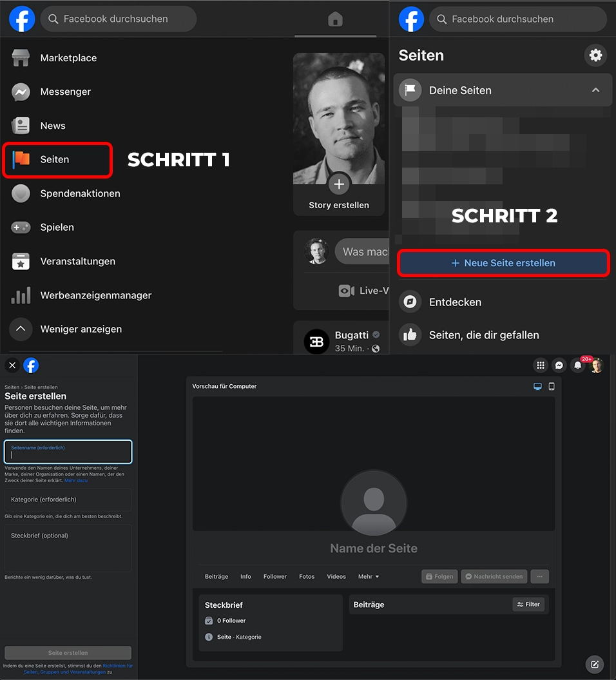
Task: Close the Seite erstellen dialog with X
Action: pyautogui.click(x=13, y=365)
